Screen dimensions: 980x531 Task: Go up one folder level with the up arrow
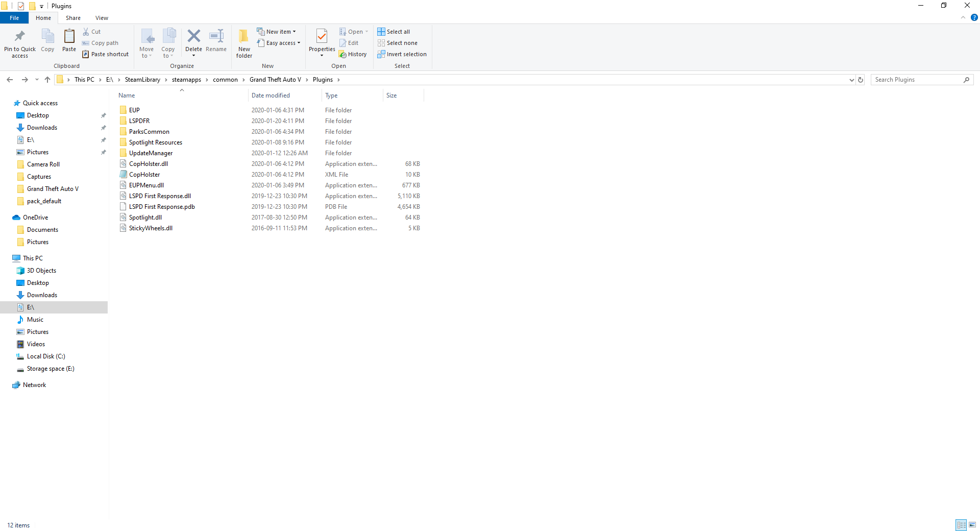click(x=47, y=80)
